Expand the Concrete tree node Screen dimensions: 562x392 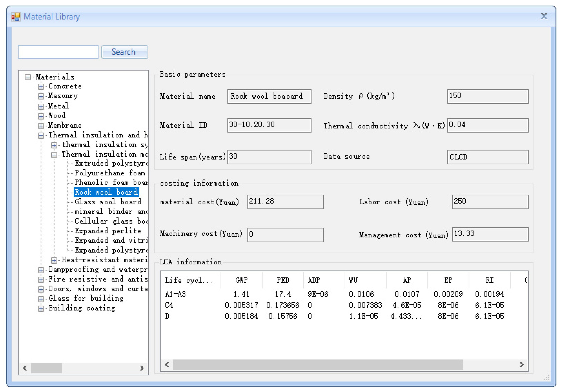pos(41,87)
